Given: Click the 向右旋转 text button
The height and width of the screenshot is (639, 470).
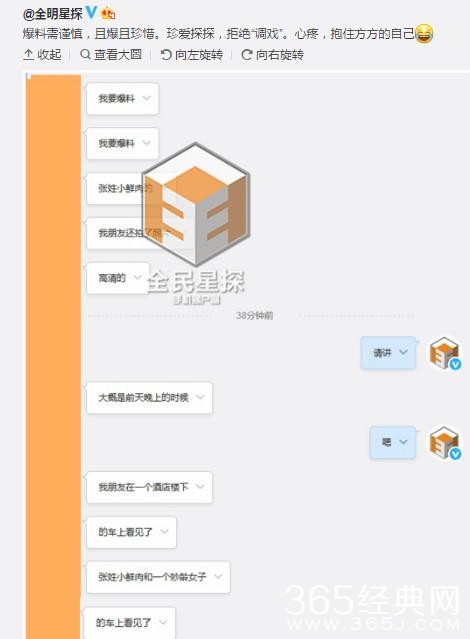Looking at the screenshot, I should (280, 55).
